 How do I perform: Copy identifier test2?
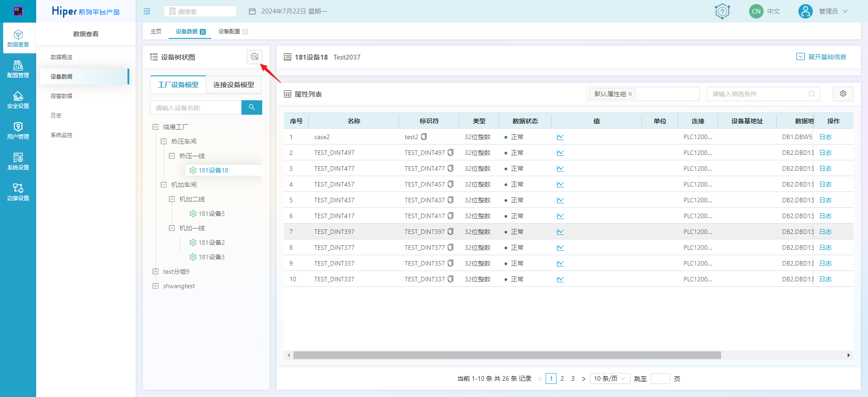(x=424, y=136)
